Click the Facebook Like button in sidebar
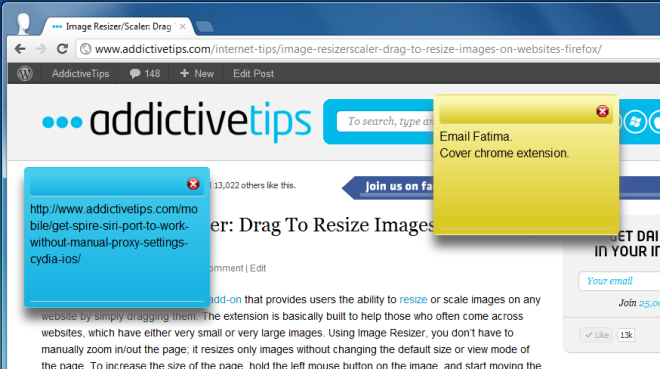This screenshot has height=369, width=660. [596, 335]
